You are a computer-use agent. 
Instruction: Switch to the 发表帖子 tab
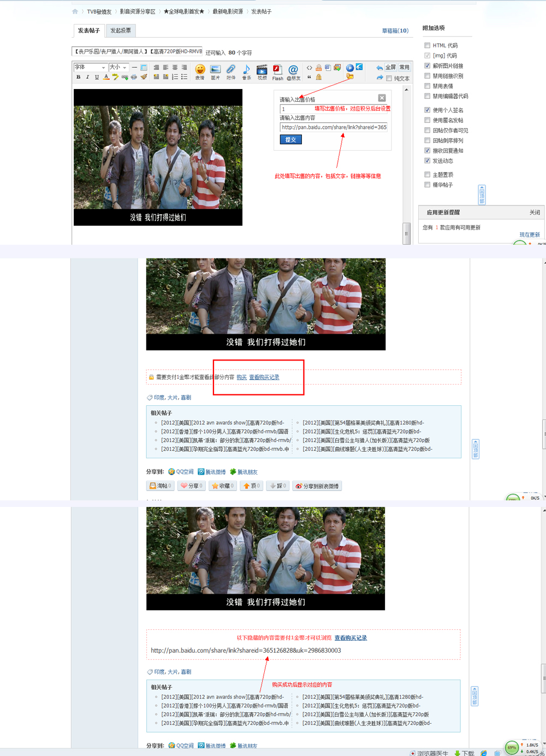click(88, 31)
